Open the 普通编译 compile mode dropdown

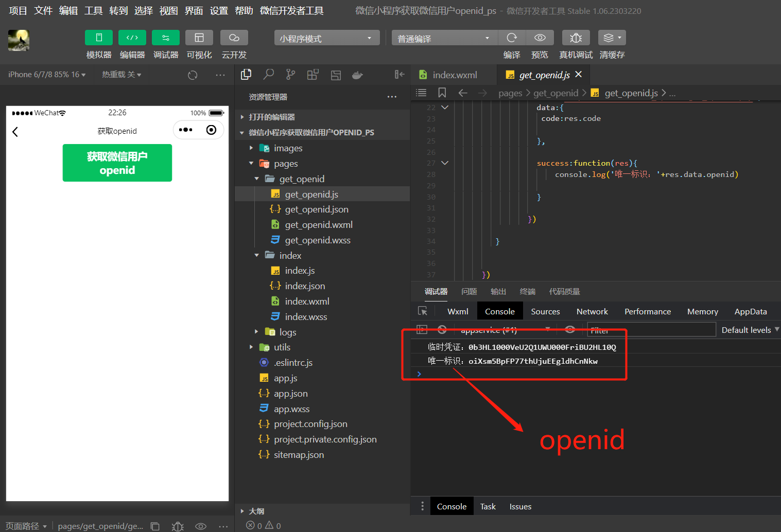[x=444, y=38]
